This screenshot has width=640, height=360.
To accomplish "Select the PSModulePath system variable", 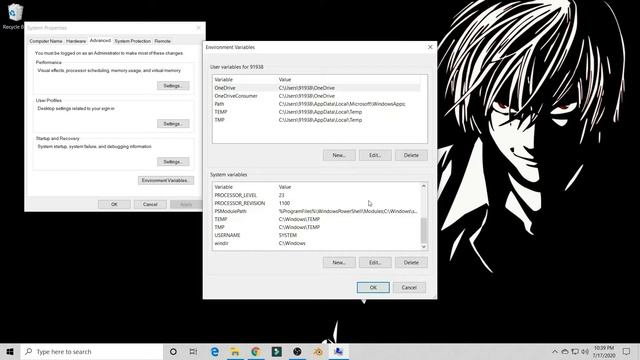I will [x=316, y=211].
